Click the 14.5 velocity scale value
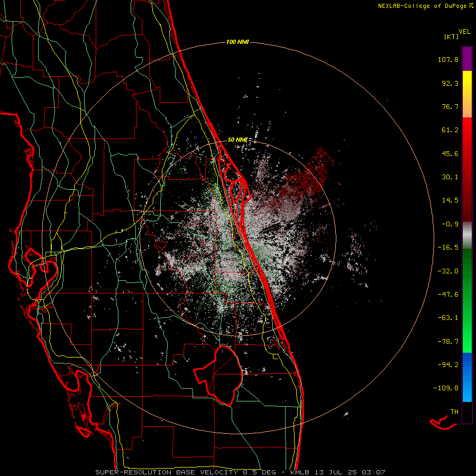The height and width of the screenshot is (476, 476). pyautogui.click(x=450, y=200)
